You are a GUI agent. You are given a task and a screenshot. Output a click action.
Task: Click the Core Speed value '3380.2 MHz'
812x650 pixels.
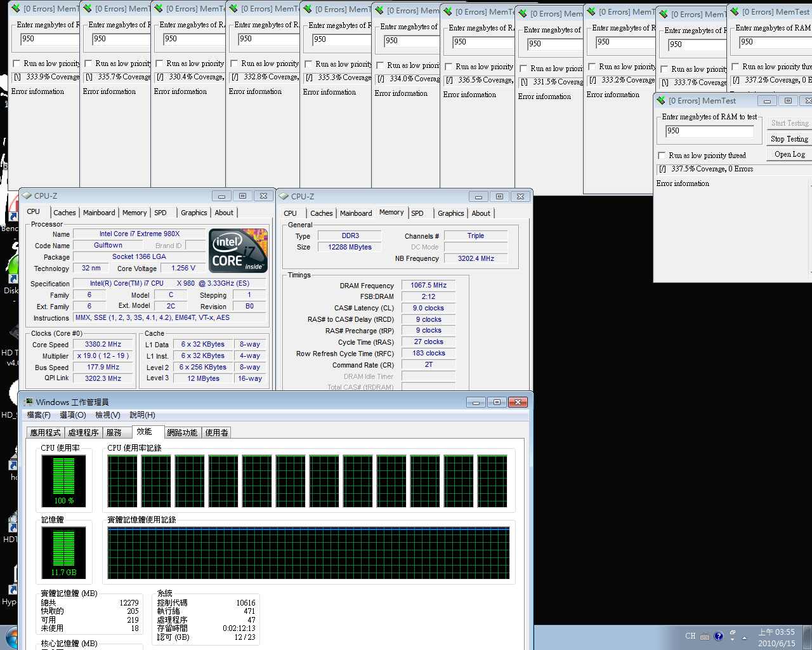pos(103,344)
